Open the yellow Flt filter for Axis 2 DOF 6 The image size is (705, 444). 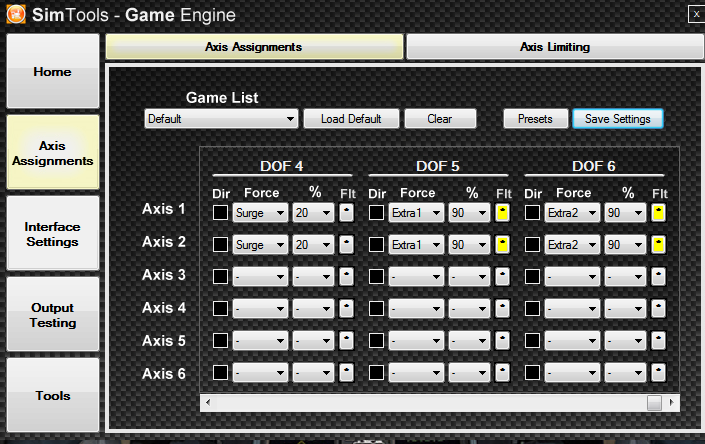658,244
